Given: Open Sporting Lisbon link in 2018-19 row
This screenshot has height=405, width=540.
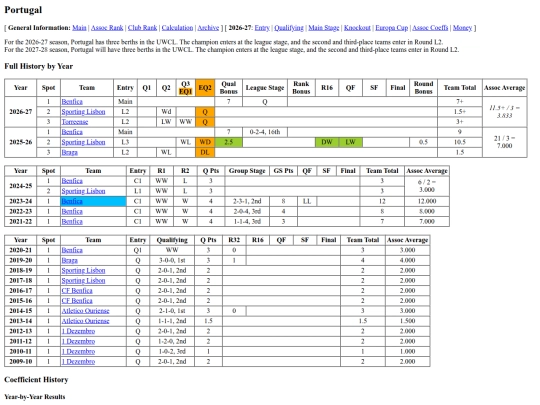Looking at the screenshot, I should [83, 270].
